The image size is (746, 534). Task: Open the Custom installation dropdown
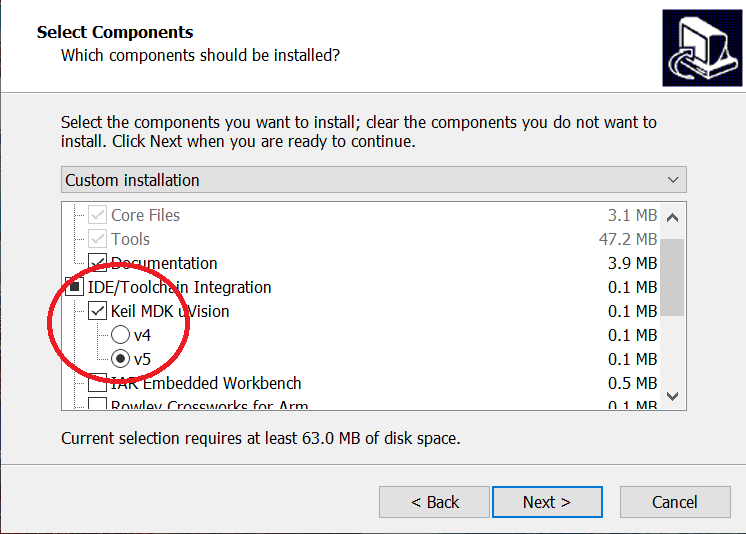coord(373,180)
